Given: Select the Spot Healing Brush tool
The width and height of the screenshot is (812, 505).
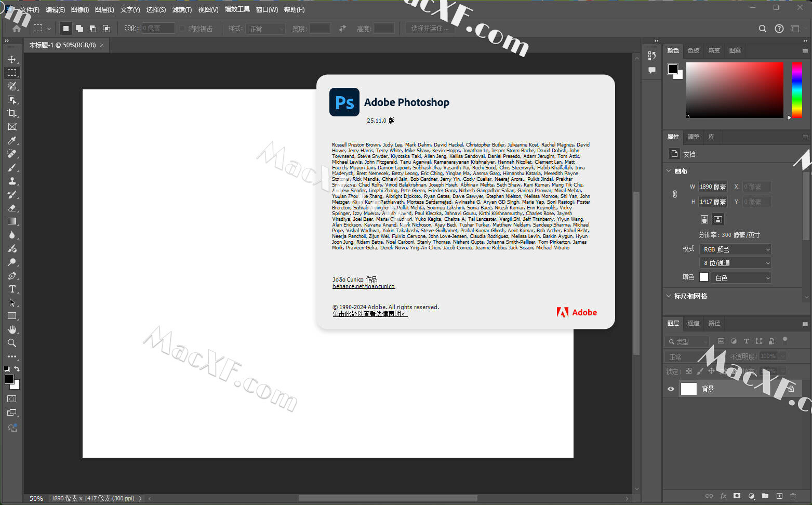Looking at the screenshot, I should (x=12, y=154).
